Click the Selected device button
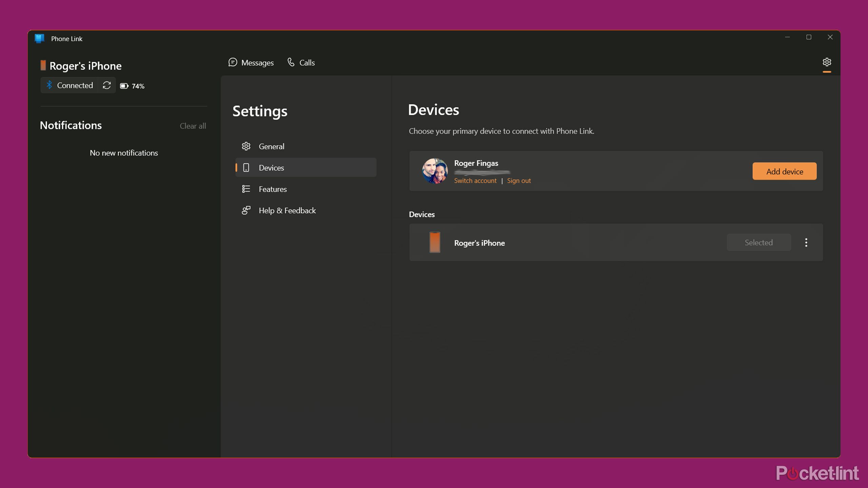The height and width of the screenshot is (488, 868). tap(759, 242)
